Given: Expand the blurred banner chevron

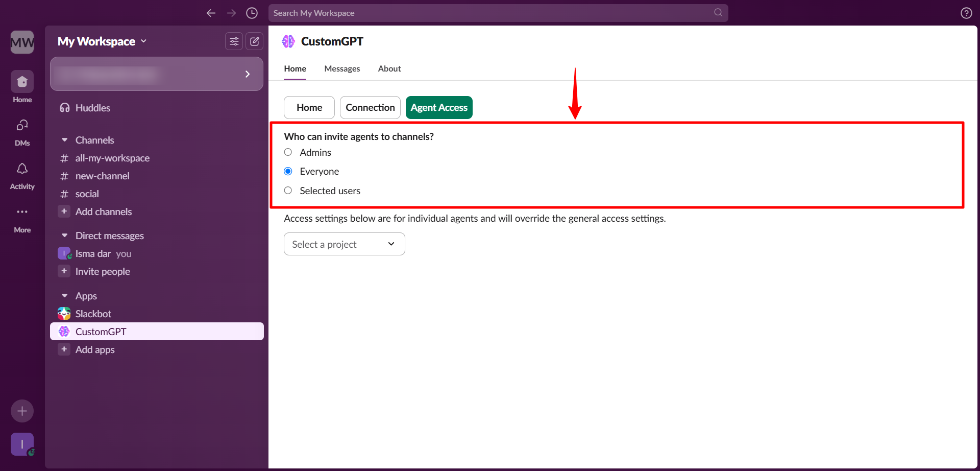Looking at the screenshot, I should [248, 74].
